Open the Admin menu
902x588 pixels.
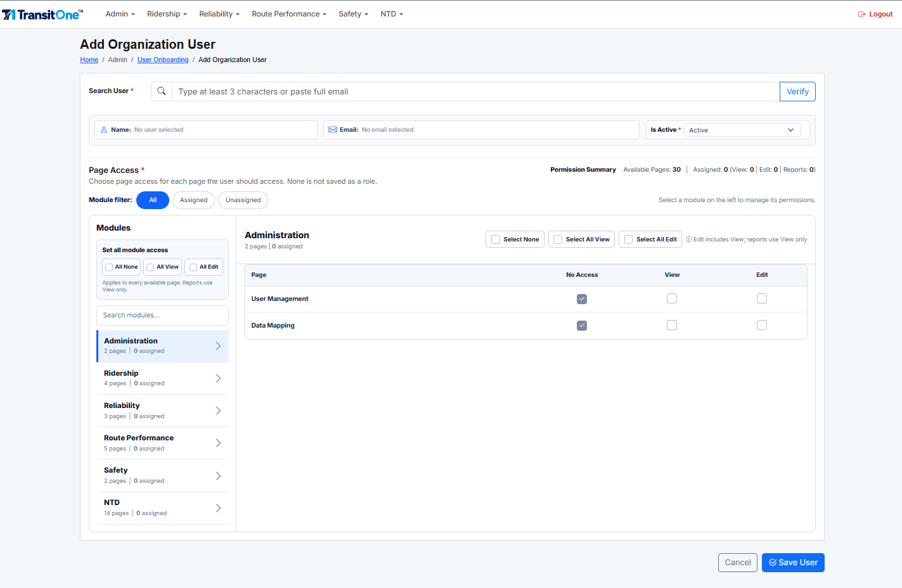[120, 14]
